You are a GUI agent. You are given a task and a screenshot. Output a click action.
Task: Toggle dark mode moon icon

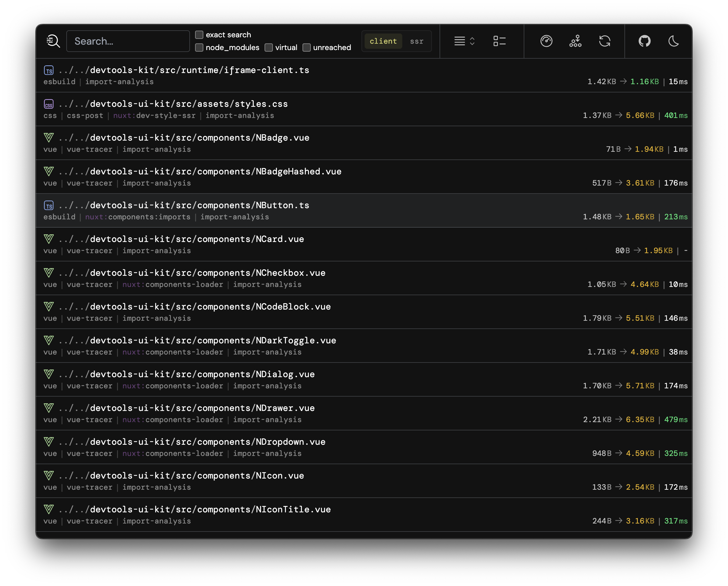[673, 41]
